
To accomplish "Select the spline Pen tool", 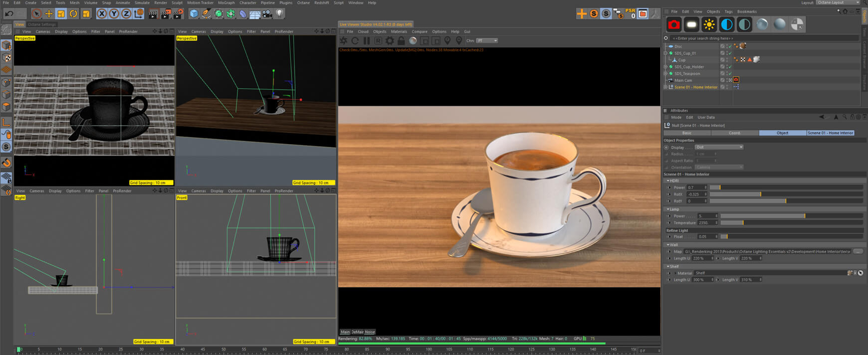I will [x=206, y=14].
